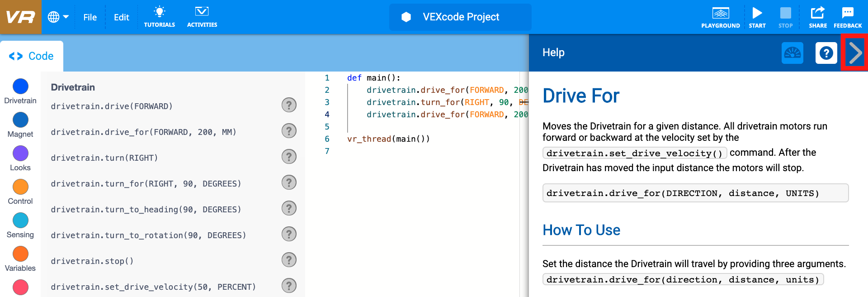Open the File menu

tap(90, 17)
